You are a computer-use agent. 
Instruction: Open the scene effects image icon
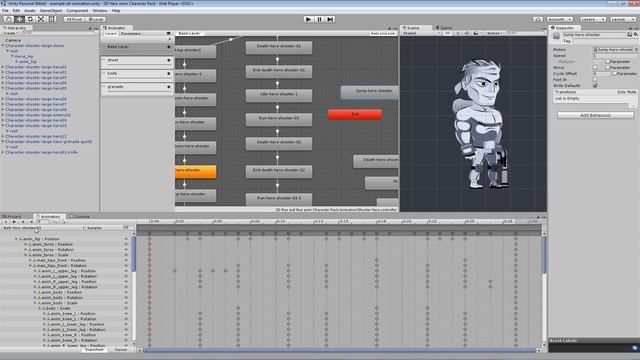point(476,33)
